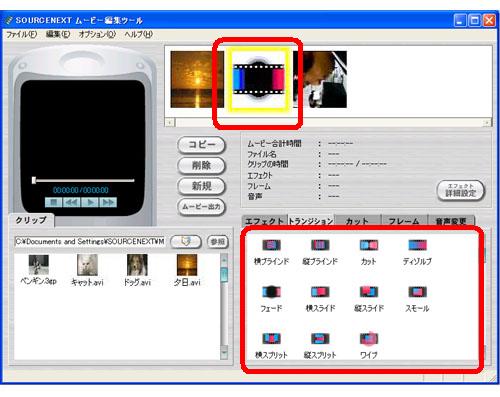The height and width of the screenshot is (397, 500).
Task: Select the スモール transition icon
Action: pos(417,292)
